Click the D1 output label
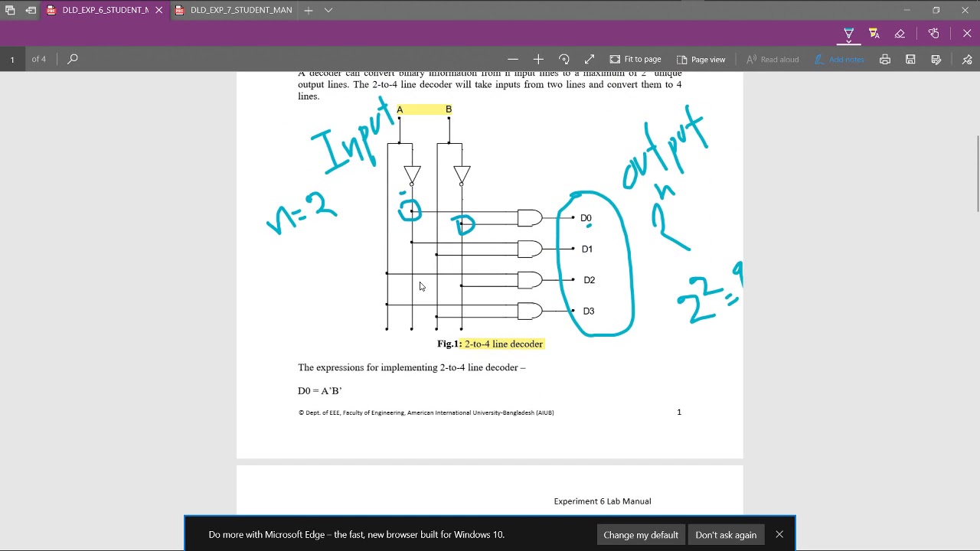The width and height of the screenshot is (980, 551). click(x=586, y=249)
